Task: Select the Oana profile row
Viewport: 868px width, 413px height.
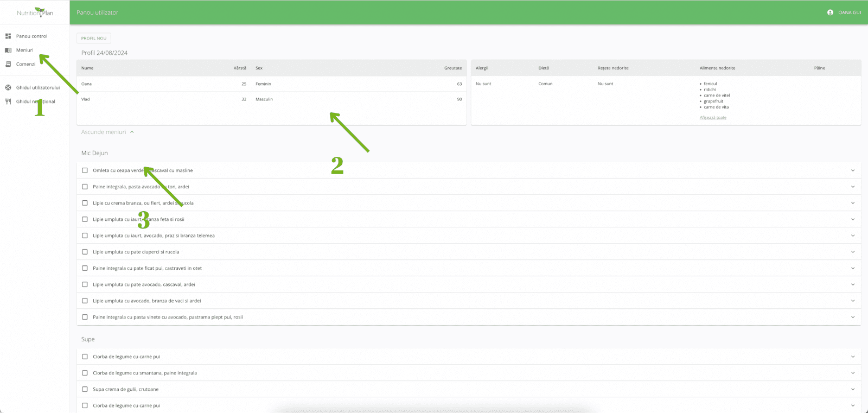Action: [x=272, y=84]
